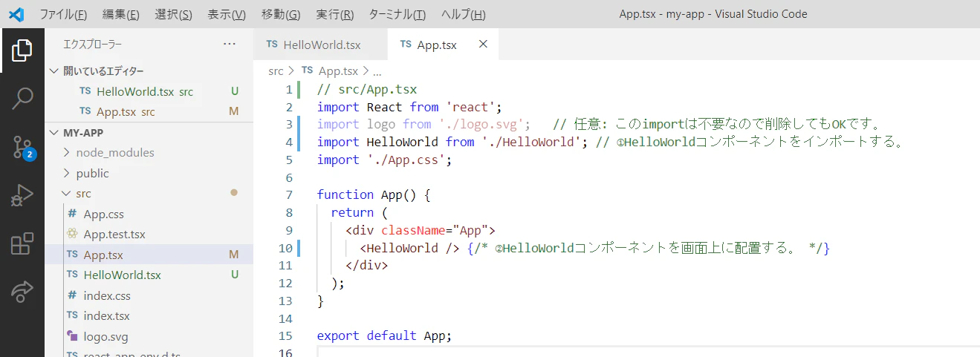Click 'export default App;' line
Screen dimensions: 980x357
[x=384, y=335]
